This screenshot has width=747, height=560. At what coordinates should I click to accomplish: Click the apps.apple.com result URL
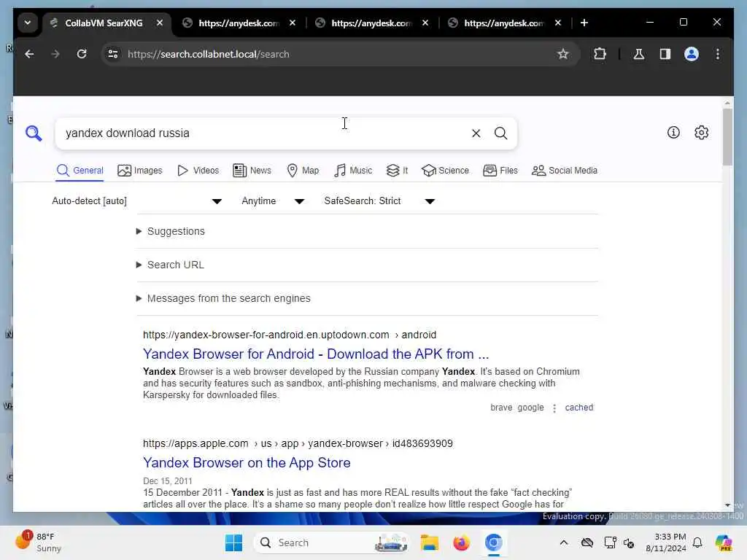tap(298, 443)
